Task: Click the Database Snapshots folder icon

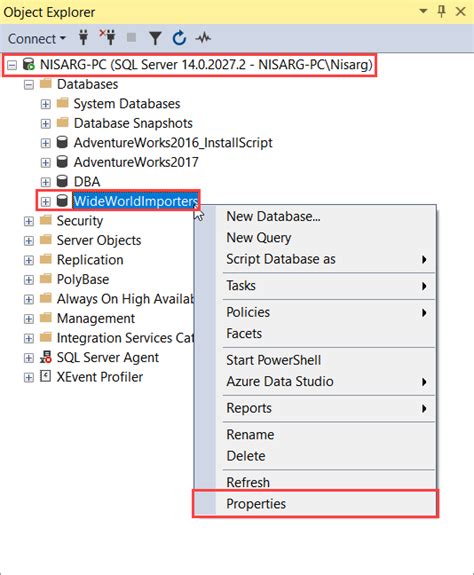Action: coord(62,122)
